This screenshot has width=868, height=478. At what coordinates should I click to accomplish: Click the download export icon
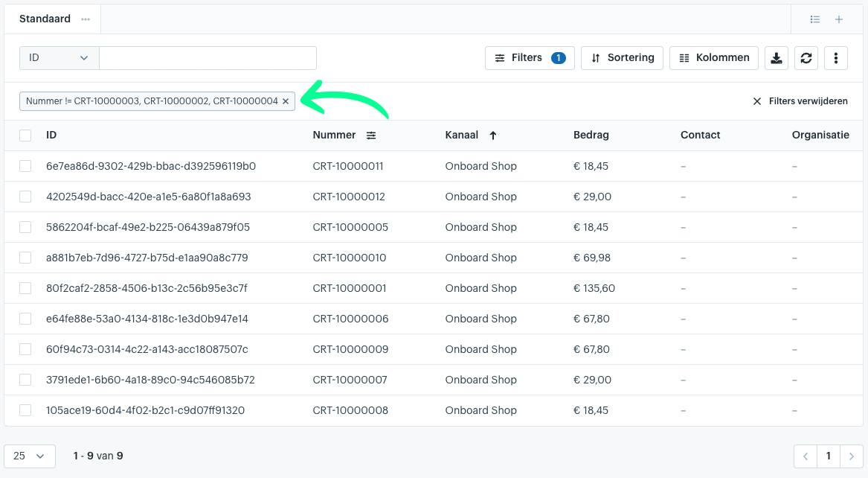coord(776,58)
